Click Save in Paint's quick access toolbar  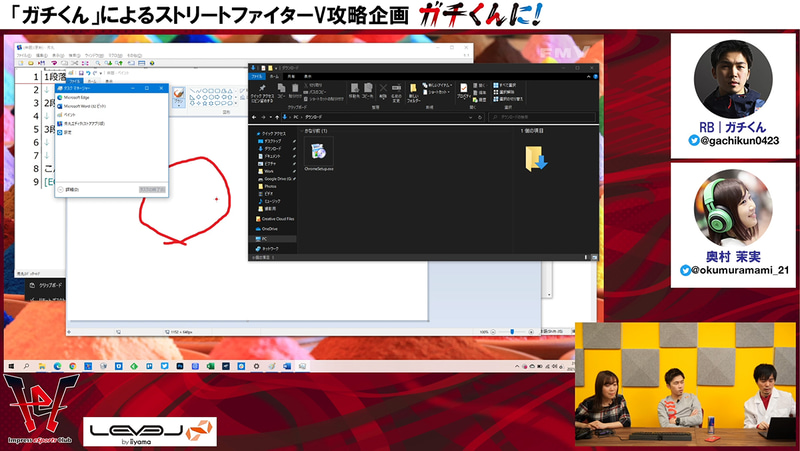[x=81, y=73]
